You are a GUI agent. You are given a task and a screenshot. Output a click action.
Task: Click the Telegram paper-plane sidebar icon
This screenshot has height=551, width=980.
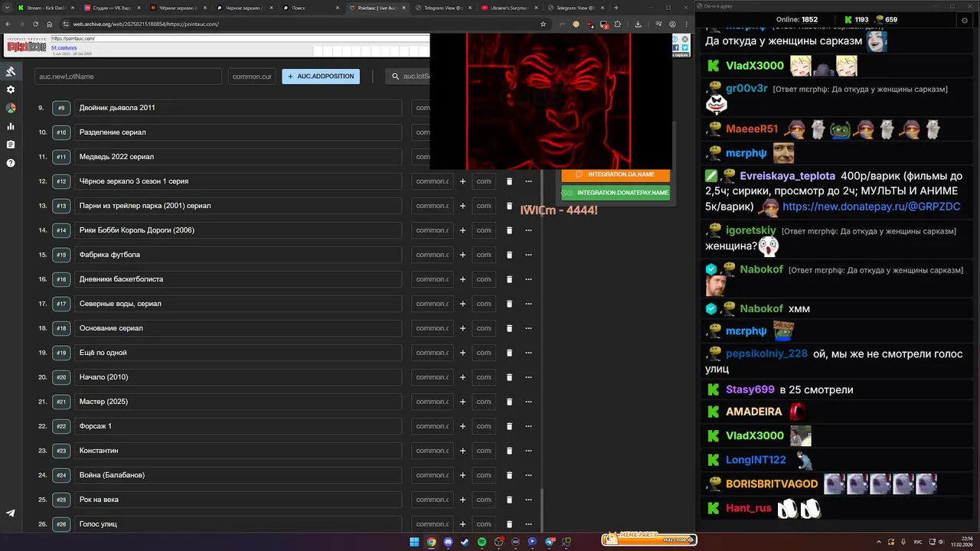coord(11,514)
